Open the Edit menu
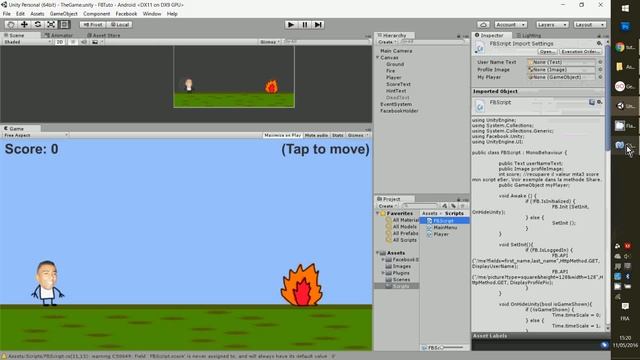This screenshot has height=360, width=640. (x=20, y=14)
